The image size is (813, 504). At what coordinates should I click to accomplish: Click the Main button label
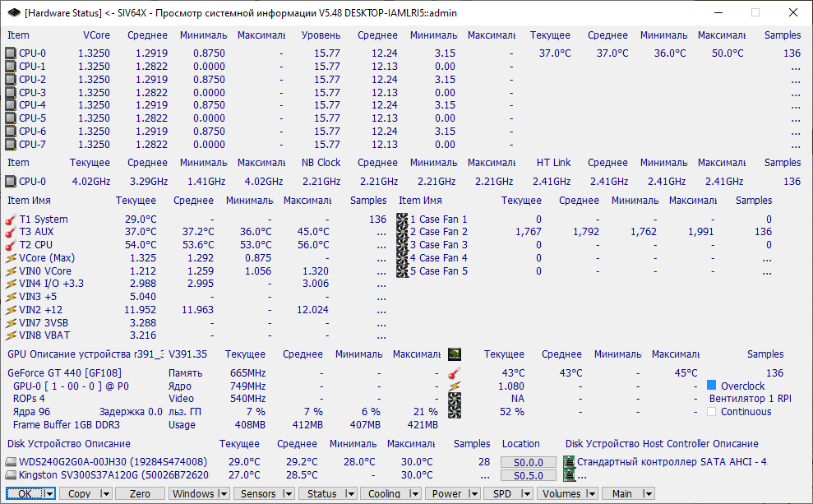[621, 493]
